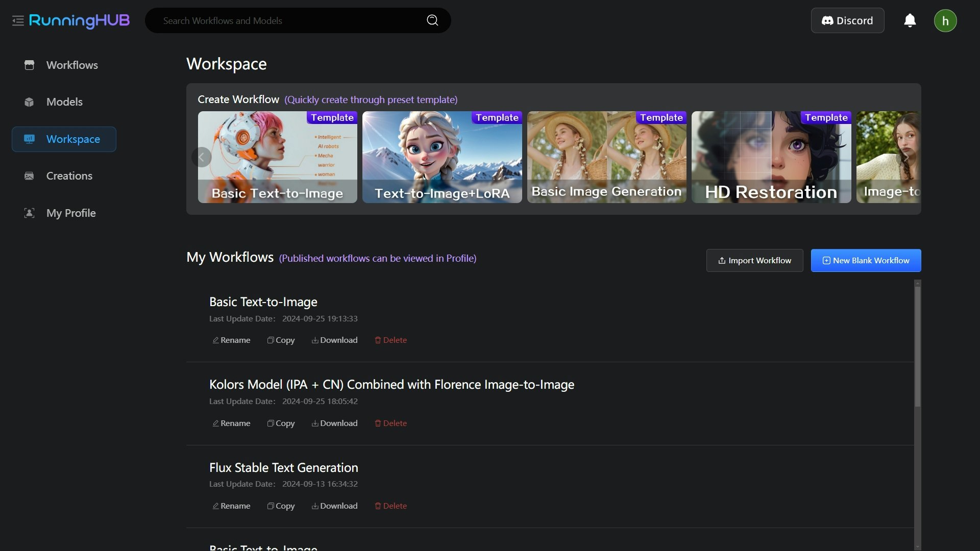The image size is (980, 551).
Task: Click the My Profile sidebar icon
Action: point(29,213)
